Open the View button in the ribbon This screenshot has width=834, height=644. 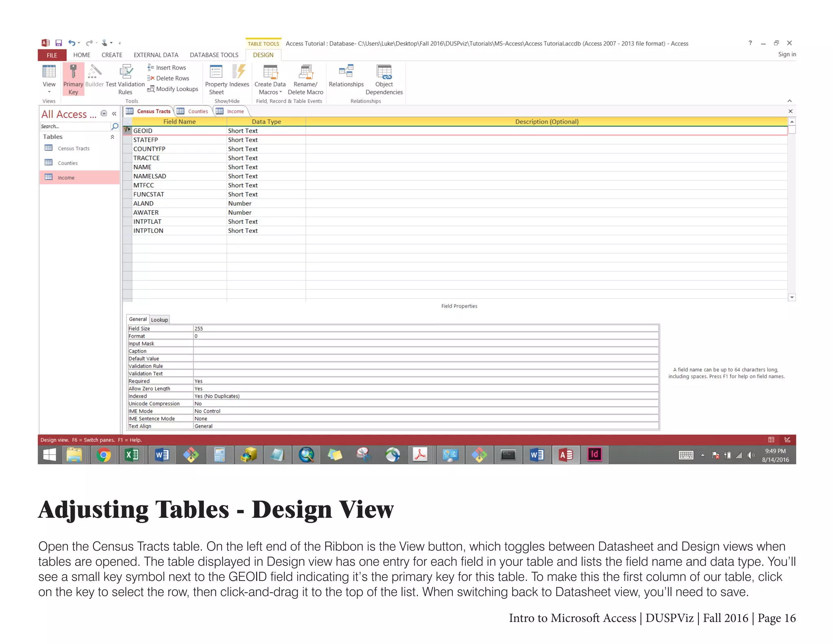click(49, 79)
